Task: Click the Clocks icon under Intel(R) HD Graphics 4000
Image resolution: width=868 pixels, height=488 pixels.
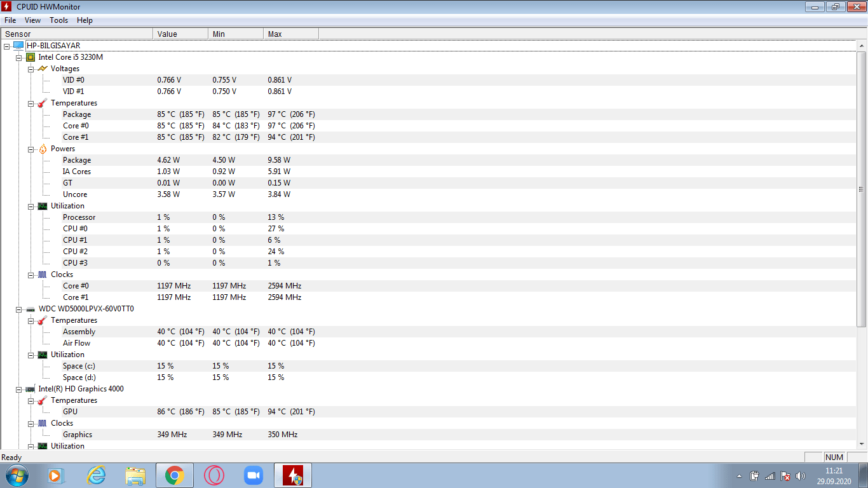Action: click(43, 423)
